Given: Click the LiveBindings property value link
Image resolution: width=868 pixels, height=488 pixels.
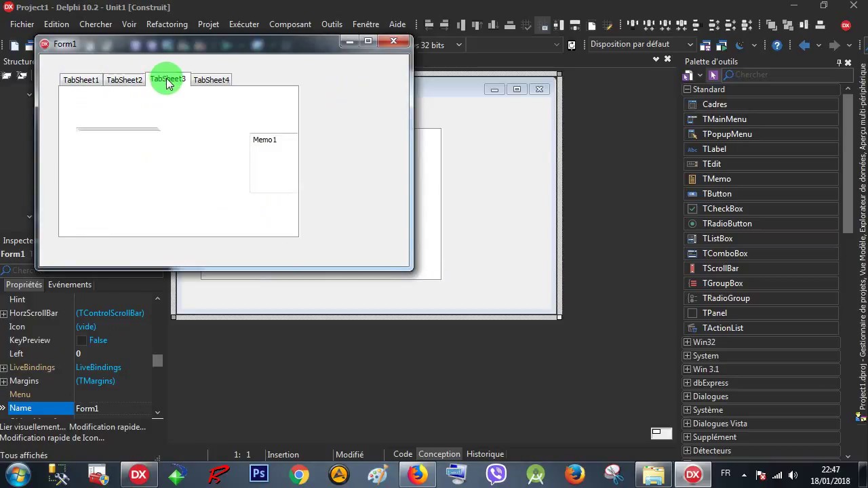Looking at the screenshot, I should [98, 367].
